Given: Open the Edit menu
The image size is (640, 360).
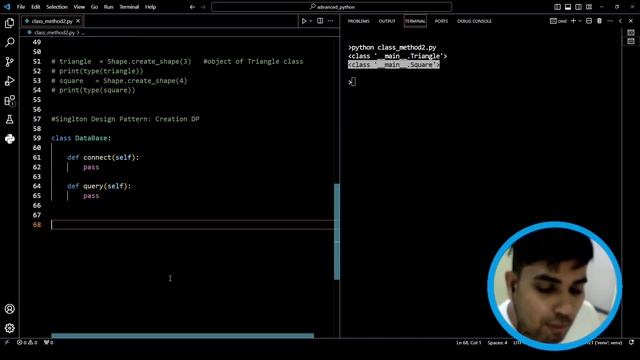Looking at the screenshot, I should (x=36, y=7).
